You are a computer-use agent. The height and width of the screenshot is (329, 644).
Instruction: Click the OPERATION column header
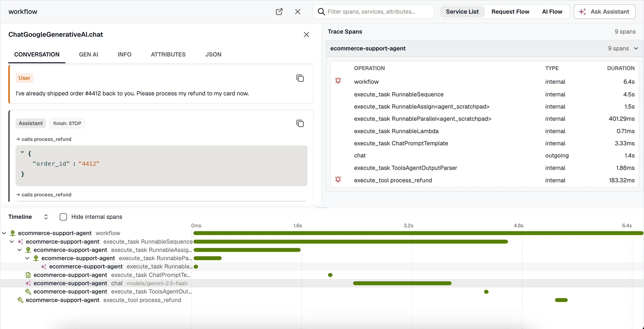[369, 68]
